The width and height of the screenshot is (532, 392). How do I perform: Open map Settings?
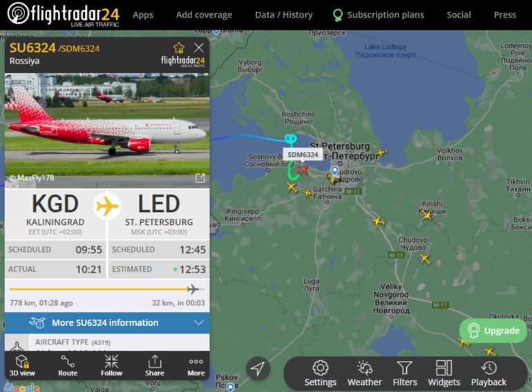(321, 373)
